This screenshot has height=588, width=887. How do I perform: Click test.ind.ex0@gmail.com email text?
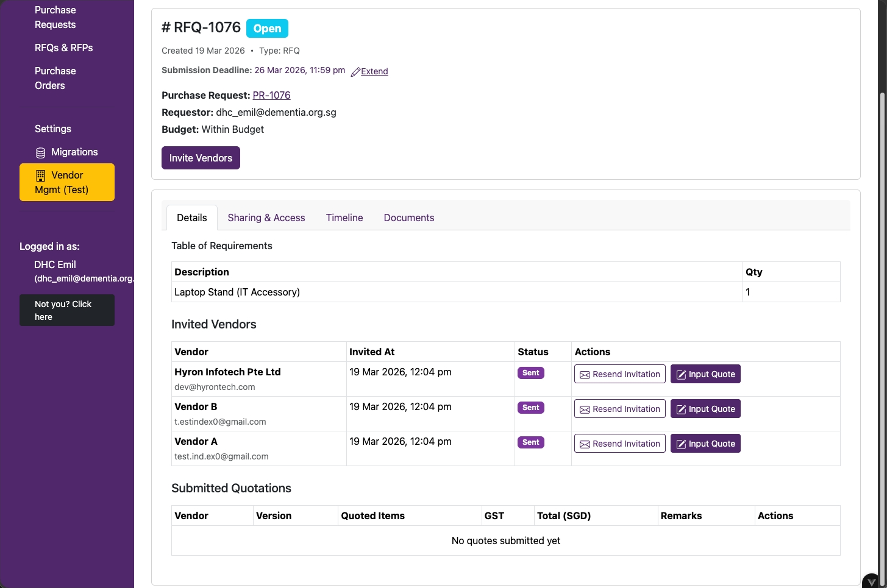click(221, 456)
